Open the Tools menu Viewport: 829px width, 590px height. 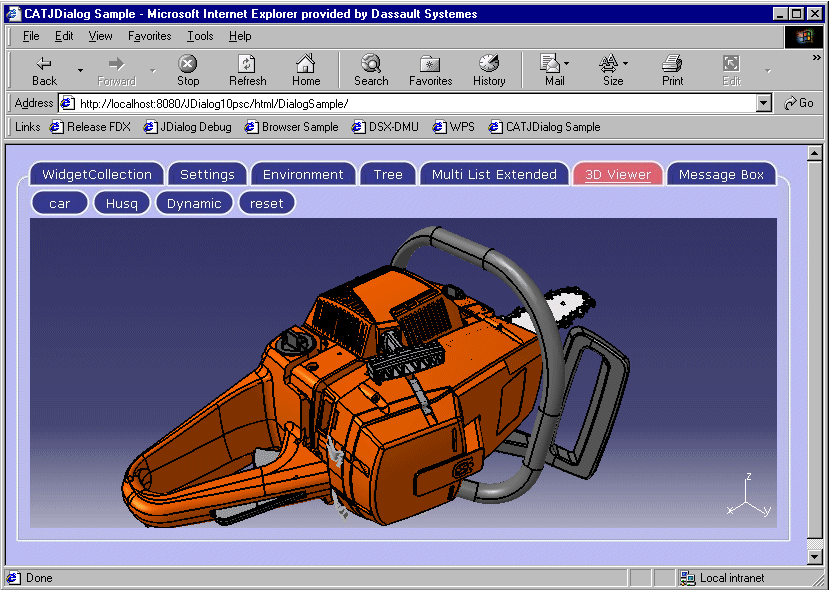(200, 36)
